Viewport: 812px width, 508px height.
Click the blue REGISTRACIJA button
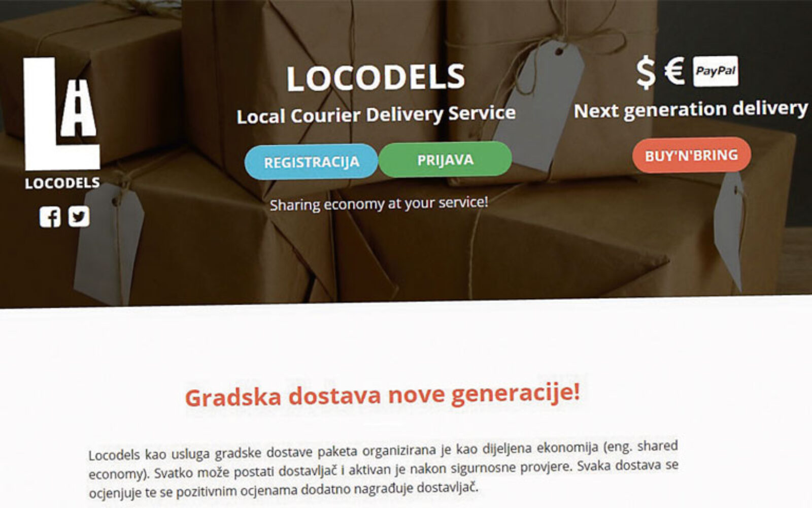(311, 162)
